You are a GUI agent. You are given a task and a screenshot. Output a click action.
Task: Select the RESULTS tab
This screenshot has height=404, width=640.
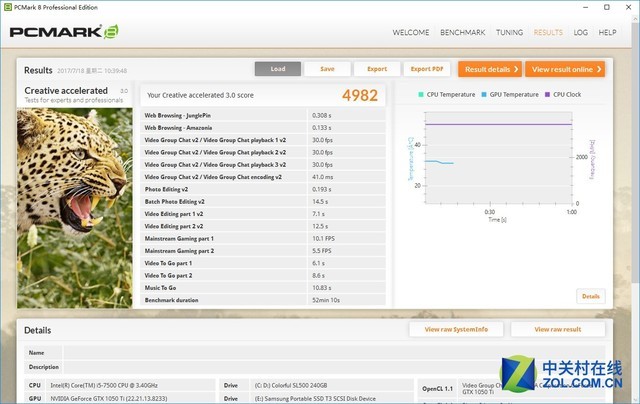tap(548, 32)
